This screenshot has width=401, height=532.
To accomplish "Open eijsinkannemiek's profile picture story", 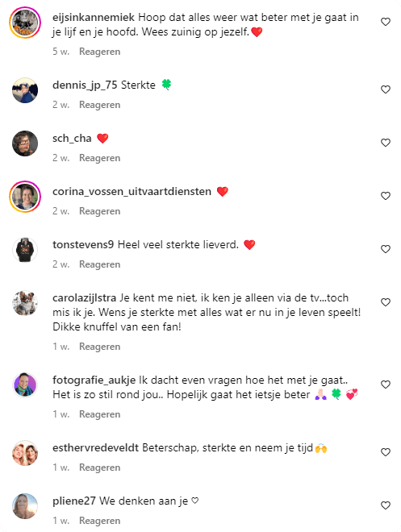I will (x=25, y=23).
